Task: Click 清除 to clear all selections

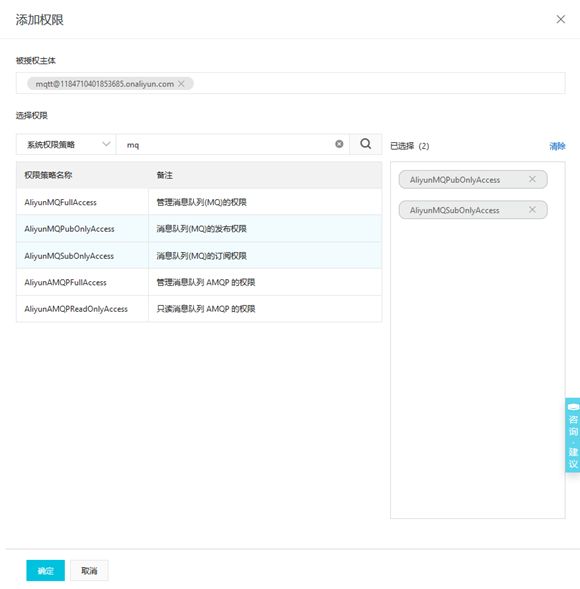Action: (x=557, y=146)
